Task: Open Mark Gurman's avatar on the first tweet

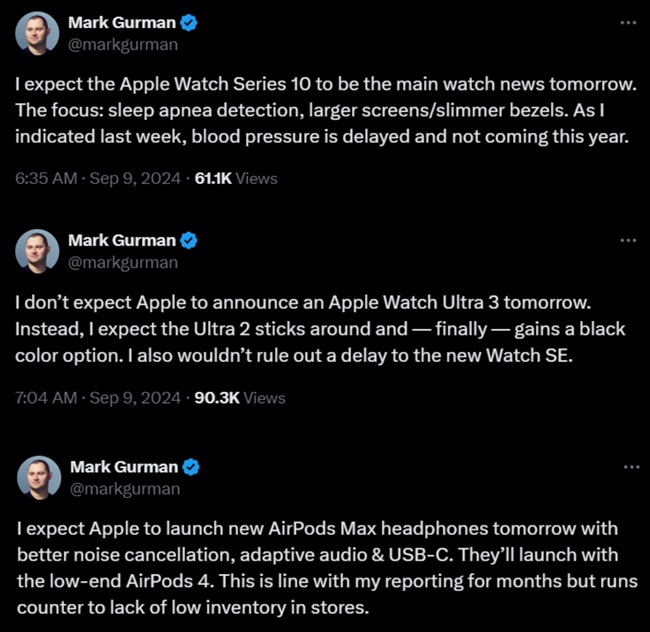Action: coord(37,32)
